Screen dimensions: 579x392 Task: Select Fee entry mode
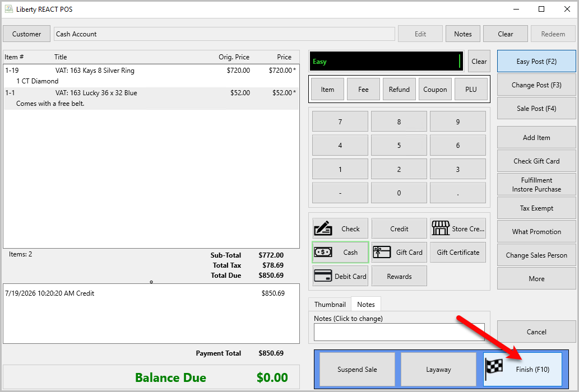(363, 89)
